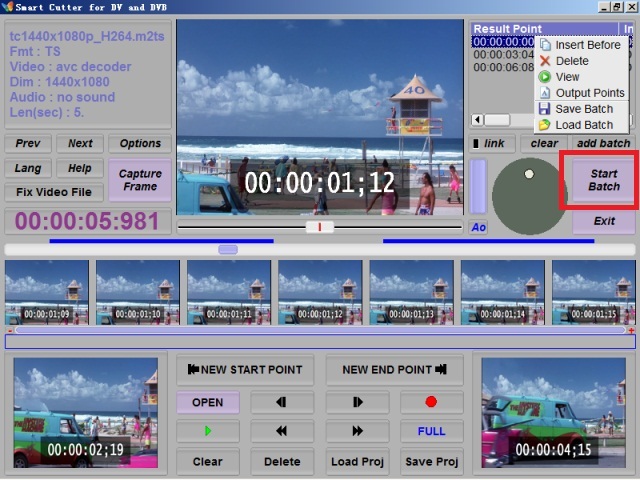Select result point 00:00:03:04 row

[x=503, y=55]
